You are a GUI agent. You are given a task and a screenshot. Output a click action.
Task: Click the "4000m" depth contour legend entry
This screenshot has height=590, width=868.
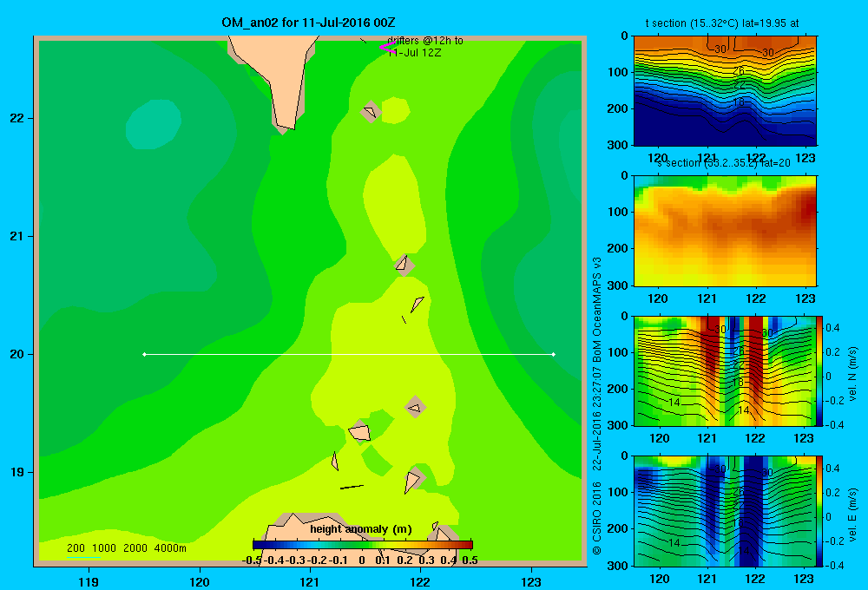[x=170, y=548]
